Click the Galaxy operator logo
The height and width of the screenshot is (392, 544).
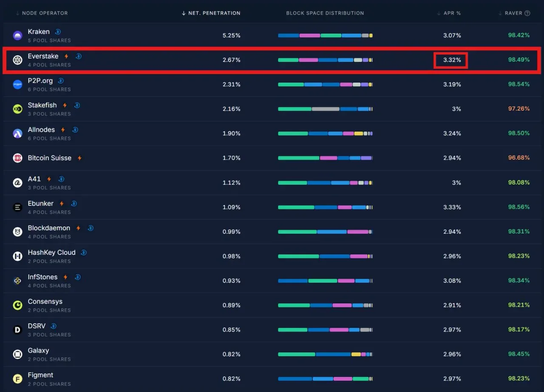coord(17,354)
